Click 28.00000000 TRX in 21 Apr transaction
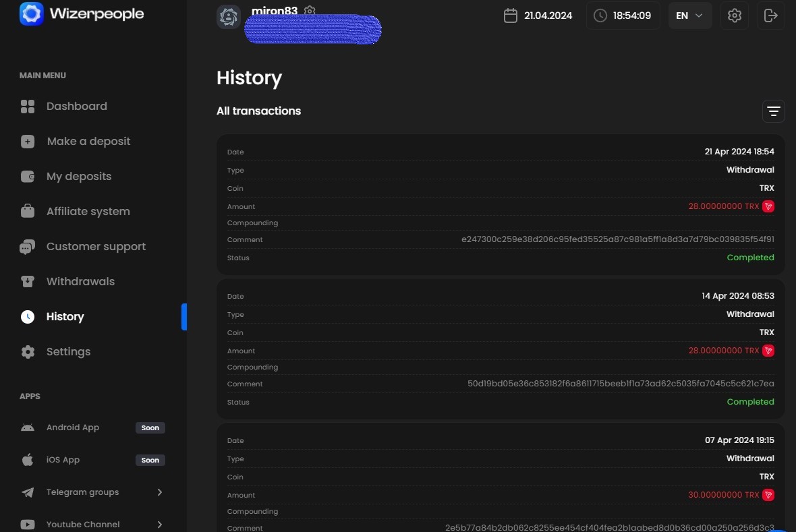 (x=723, y=206)
